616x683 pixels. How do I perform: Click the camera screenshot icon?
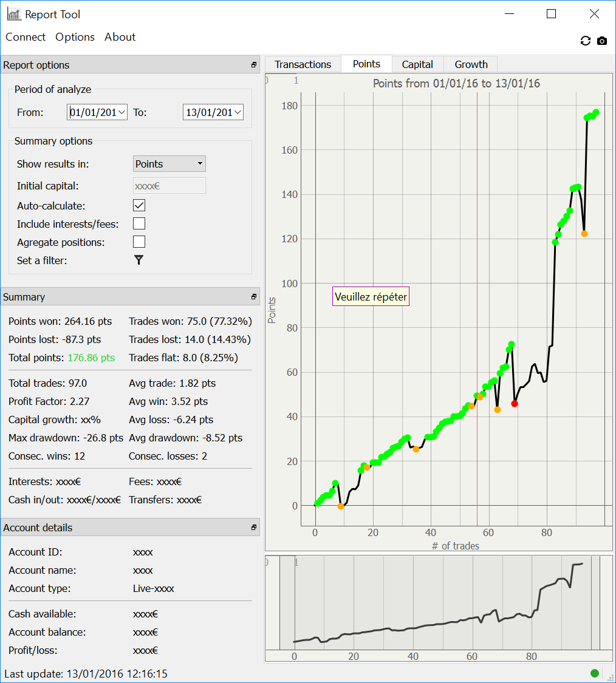pos(602,41)
